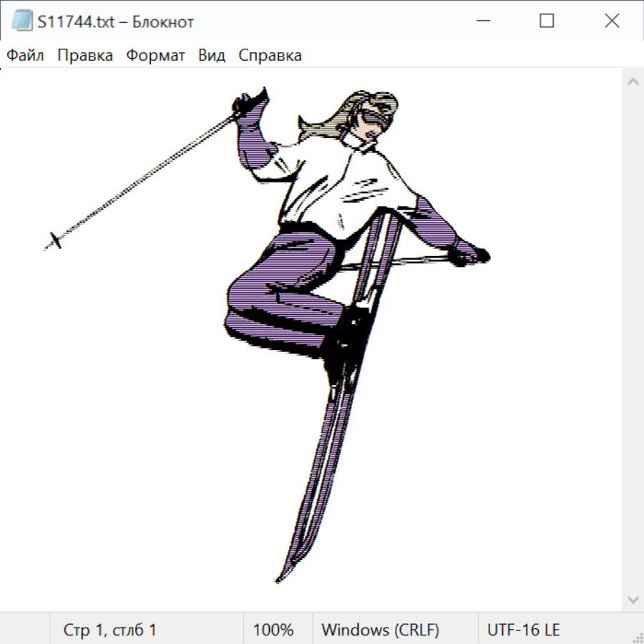Click the scroll up arrow
The image size is (644, 644).
click(x=633, y=82)
